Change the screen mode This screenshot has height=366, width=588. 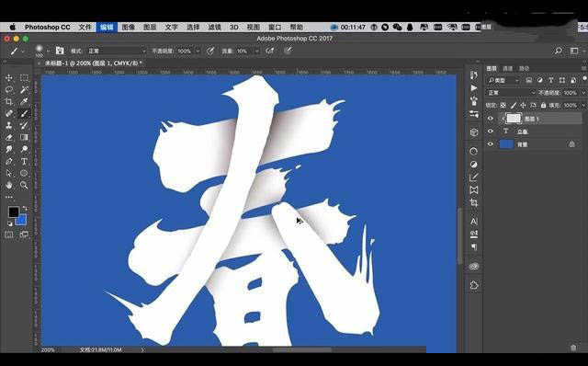click(x=24, y=234)
